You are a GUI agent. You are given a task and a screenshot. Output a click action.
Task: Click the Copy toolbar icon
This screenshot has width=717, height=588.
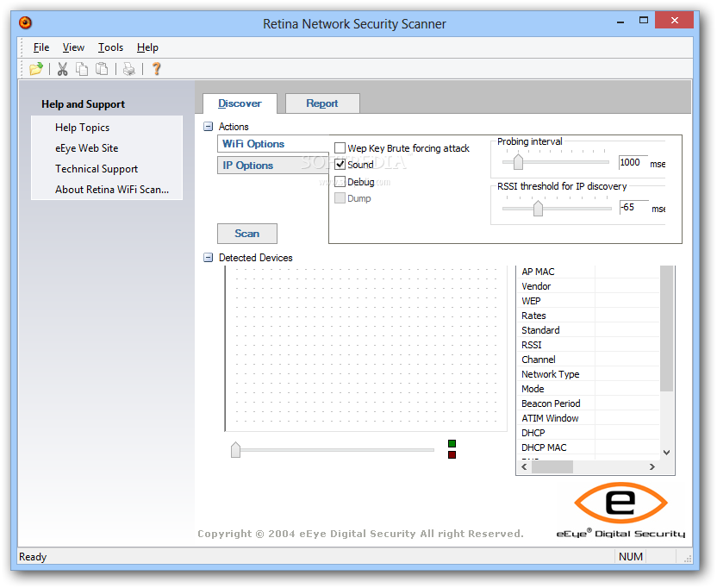click(x=82, y=69)
